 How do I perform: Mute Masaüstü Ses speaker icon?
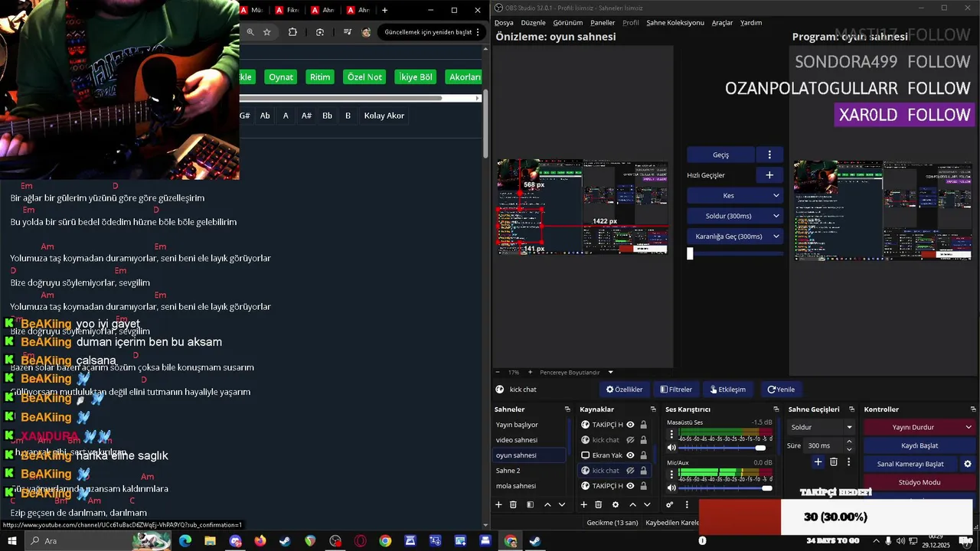[671, 448]
